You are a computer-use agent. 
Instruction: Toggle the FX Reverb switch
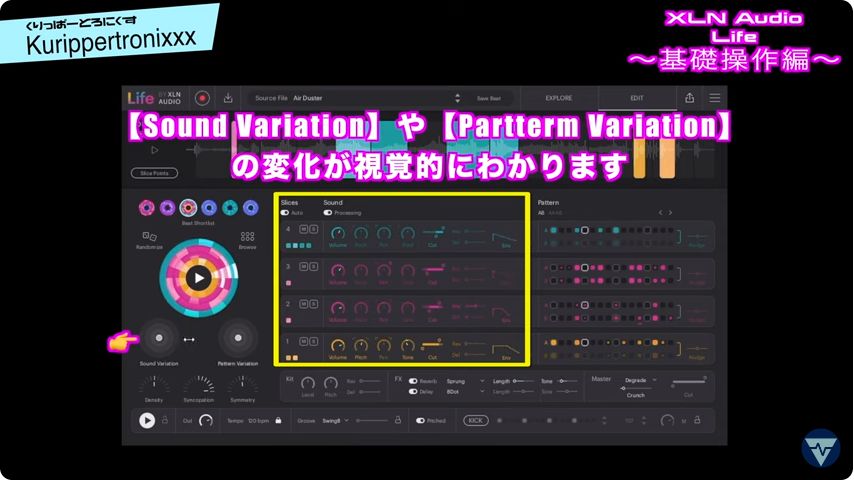[413, 381]
